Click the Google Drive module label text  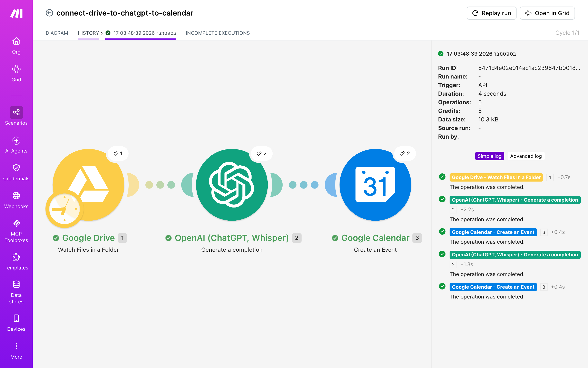(88, 238)
